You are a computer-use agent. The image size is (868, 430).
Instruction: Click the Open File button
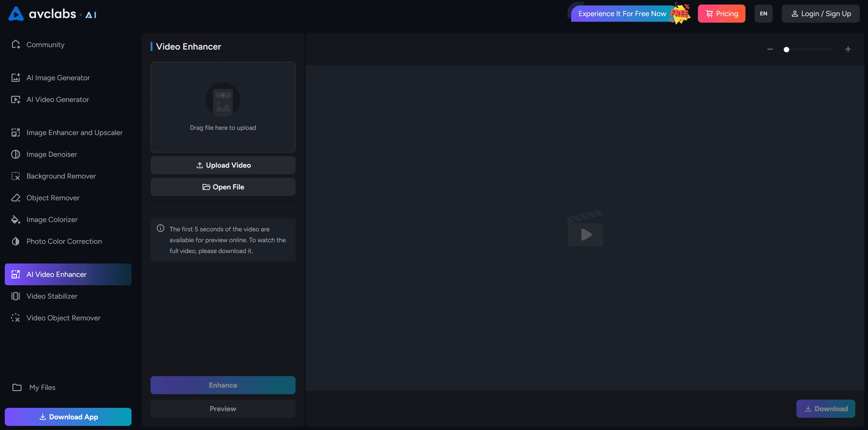coord(223,187)
